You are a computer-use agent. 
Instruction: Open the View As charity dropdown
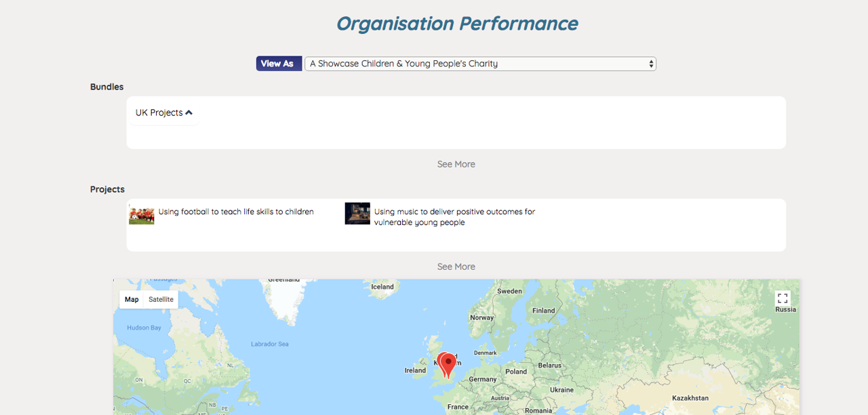point(480,64)
